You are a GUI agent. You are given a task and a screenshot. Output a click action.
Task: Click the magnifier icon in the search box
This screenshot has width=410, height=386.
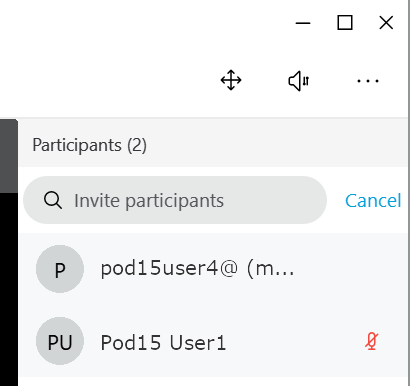click(53, 200)
